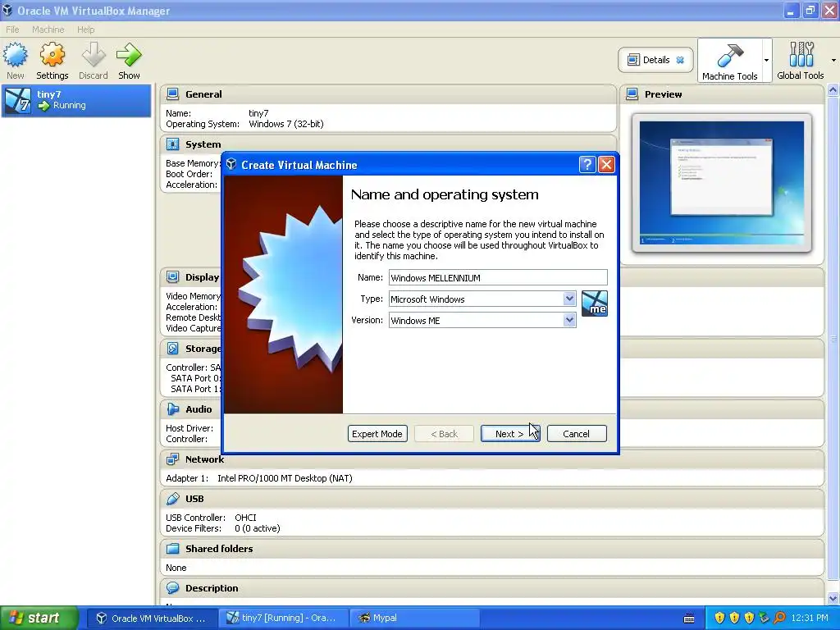The image size is (840, 630).
Task: Click the Audio section speaker icon
Action: pyautogui.click(x=172, y=409)
